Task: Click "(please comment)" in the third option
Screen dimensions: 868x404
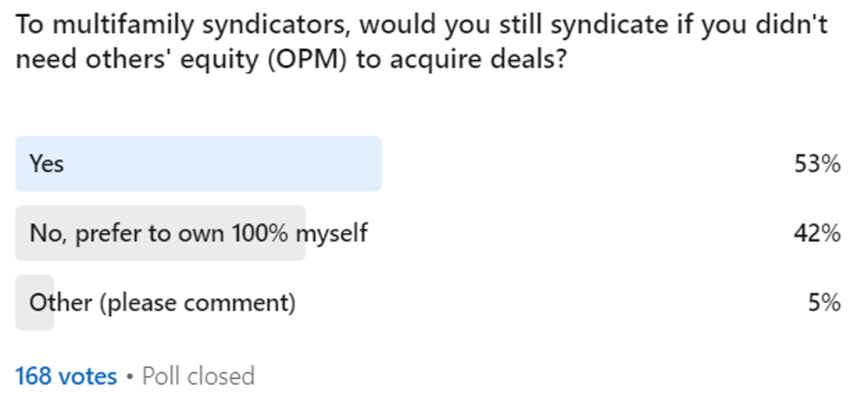Action: pyautogui.click(x=197, y=302)
